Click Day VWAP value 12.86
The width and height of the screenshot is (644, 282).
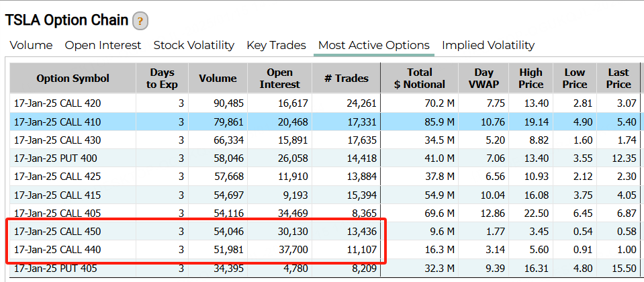(x=492, y=213)
